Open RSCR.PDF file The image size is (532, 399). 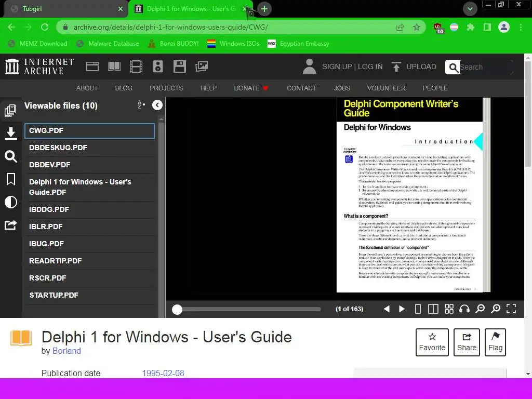point(89,278)
